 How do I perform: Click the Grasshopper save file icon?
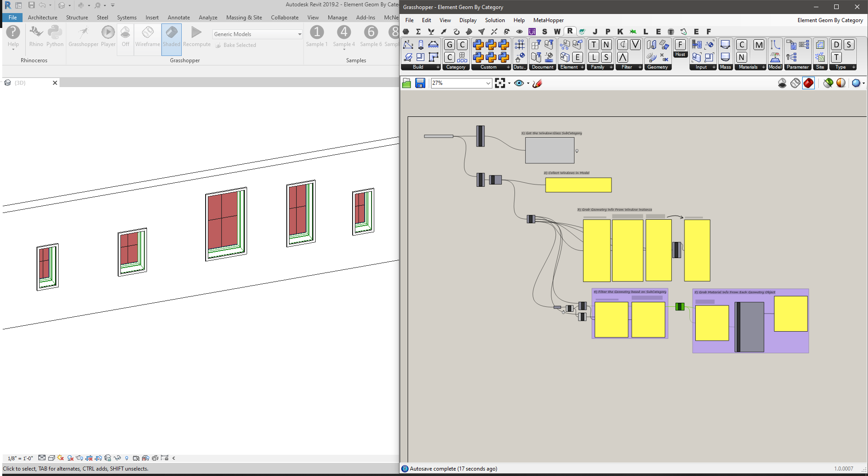coord(420,83)
